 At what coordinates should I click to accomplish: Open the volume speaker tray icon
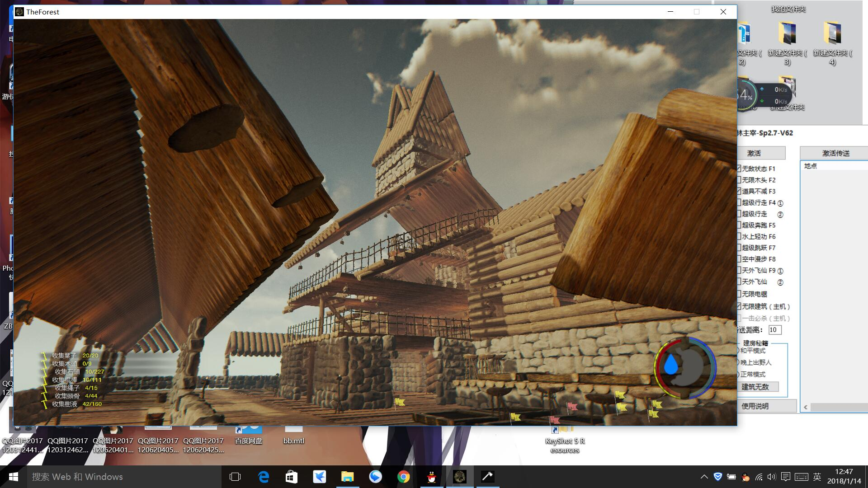coord(771,477)
